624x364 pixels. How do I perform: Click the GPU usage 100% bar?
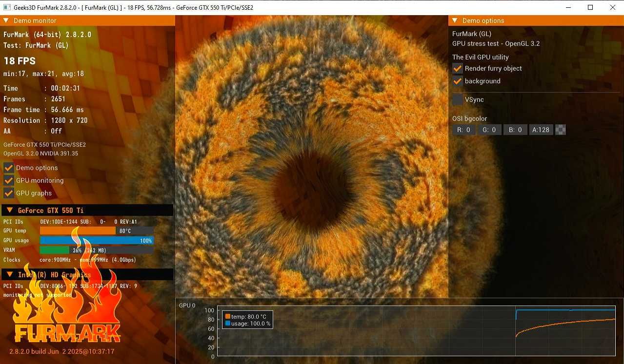[x=97, y=240]
